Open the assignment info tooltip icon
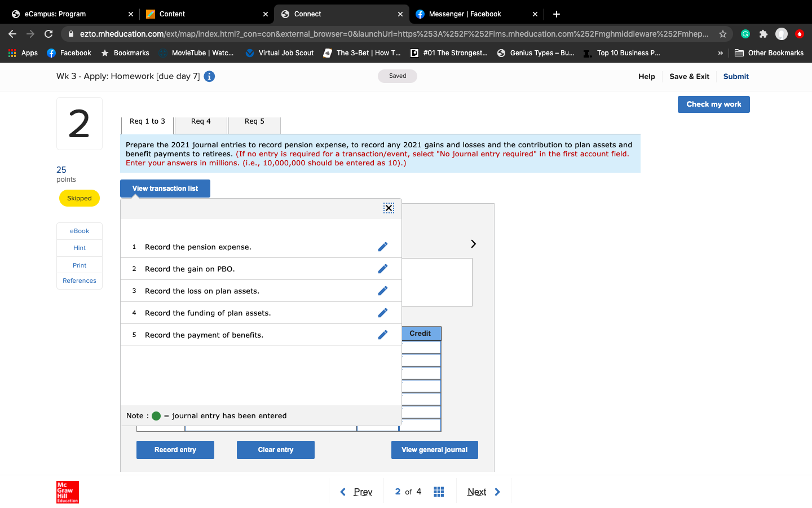812x508 pixels. 209,76
